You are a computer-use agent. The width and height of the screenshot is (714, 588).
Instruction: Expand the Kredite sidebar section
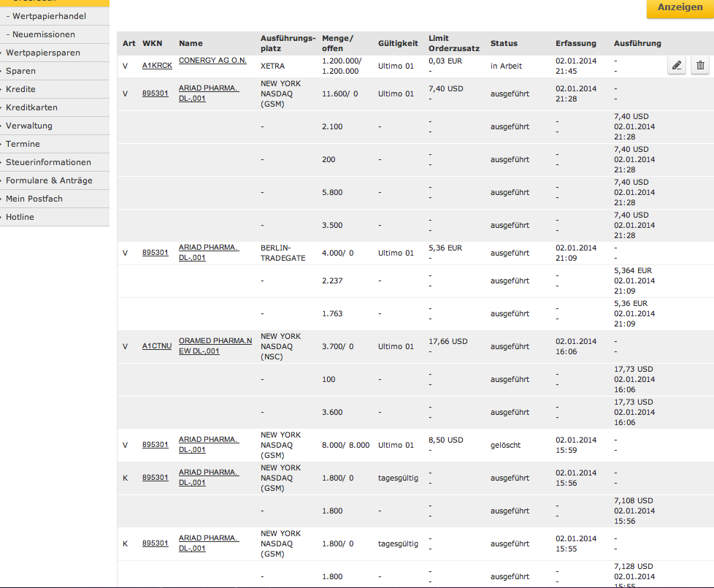20,89
